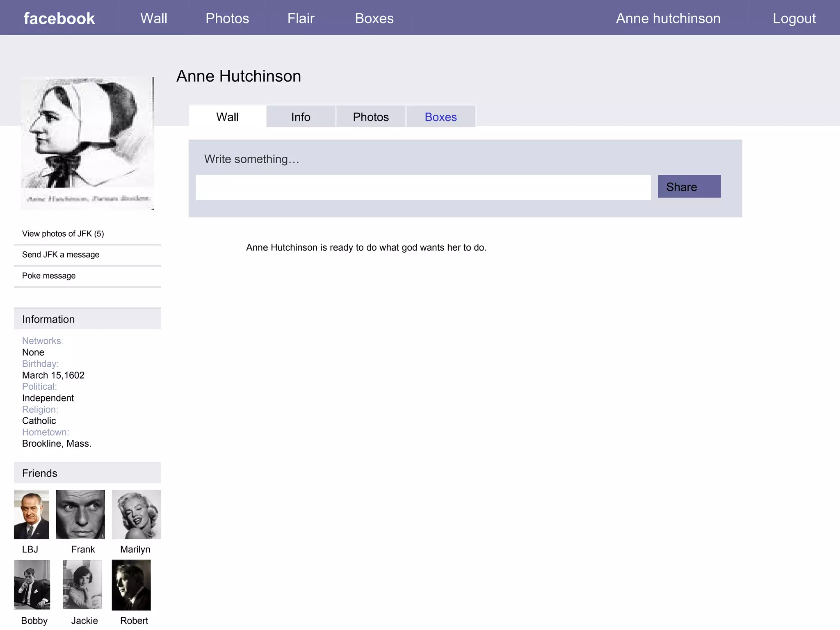840x630 pixels.
Task: Switch to the Photos profile tab
Action: pyautogui.click(x=371, y=117)
